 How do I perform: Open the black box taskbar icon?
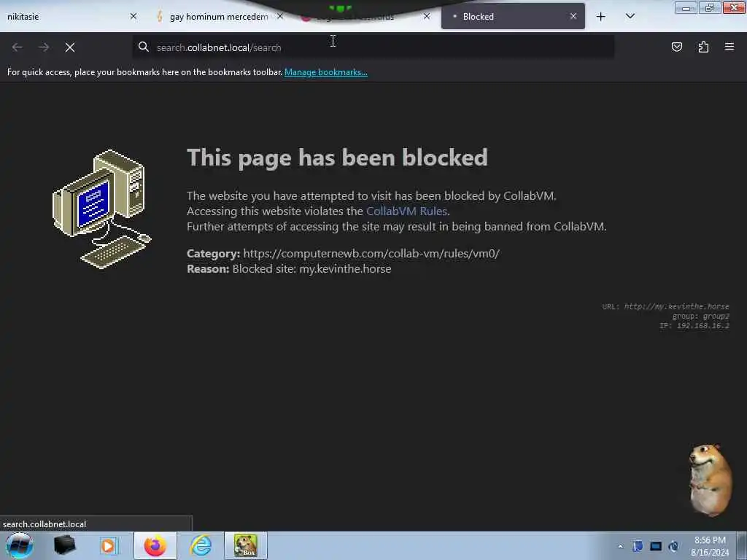(x=64, y=545)
